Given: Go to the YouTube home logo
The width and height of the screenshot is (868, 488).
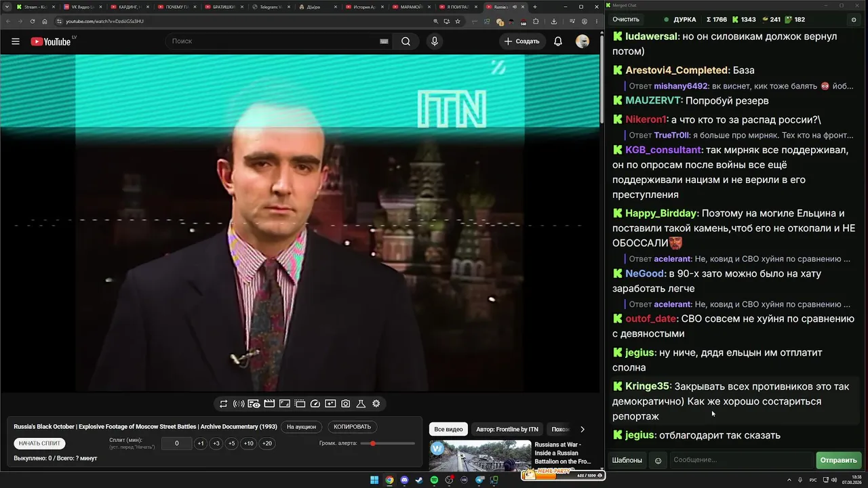Looking at the screenshot, I should point(51,41).
